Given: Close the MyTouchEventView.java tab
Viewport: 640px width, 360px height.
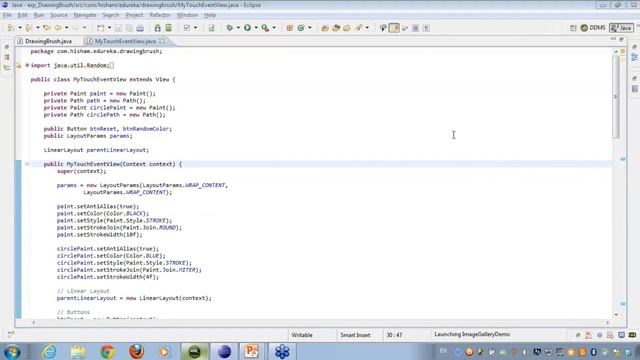Looking at the screenshot, I should click(x=162, y=41).
